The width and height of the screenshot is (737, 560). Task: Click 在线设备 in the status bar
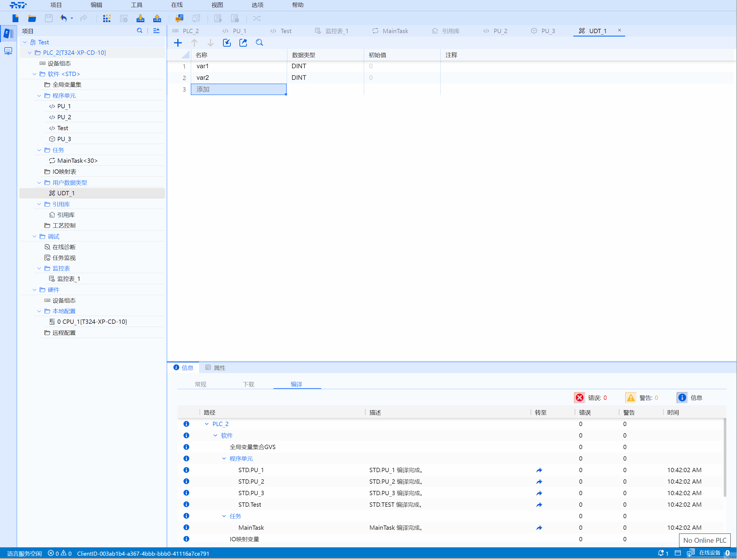coord(709,553)
